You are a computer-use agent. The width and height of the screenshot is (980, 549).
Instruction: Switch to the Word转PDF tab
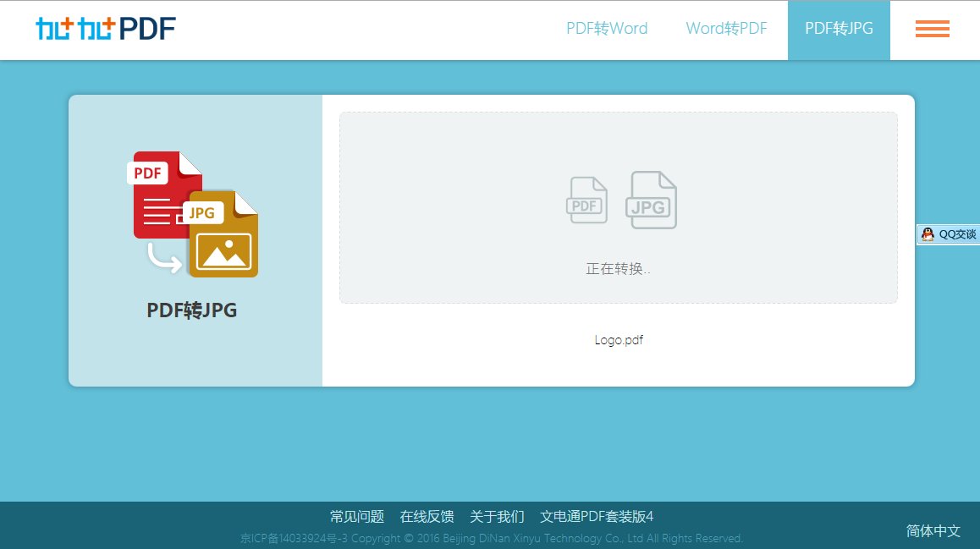point(725,29)
